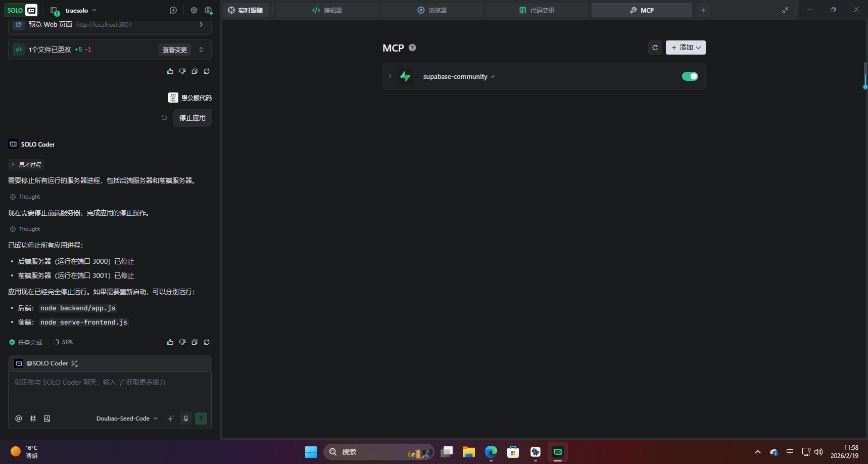
Task: Regenerate the 任务完成 response
Action: coord(207,342)
